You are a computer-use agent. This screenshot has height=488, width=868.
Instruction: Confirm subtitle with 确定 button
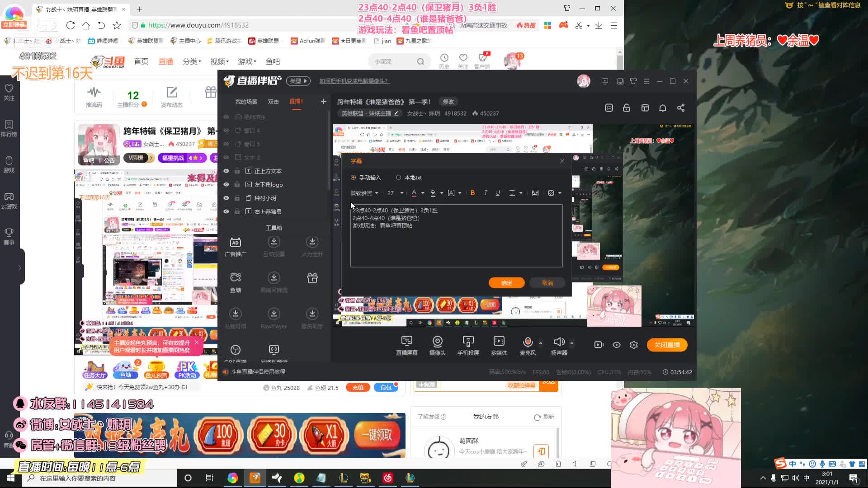pos(506,283)
